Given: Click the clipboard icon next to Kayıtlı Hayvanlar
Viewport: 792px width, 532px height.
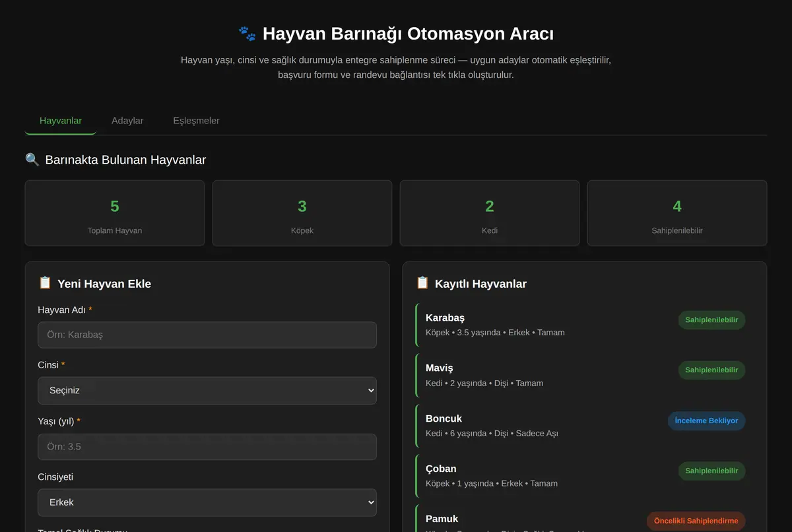Looking at the screenshot, I should [422, 283].
